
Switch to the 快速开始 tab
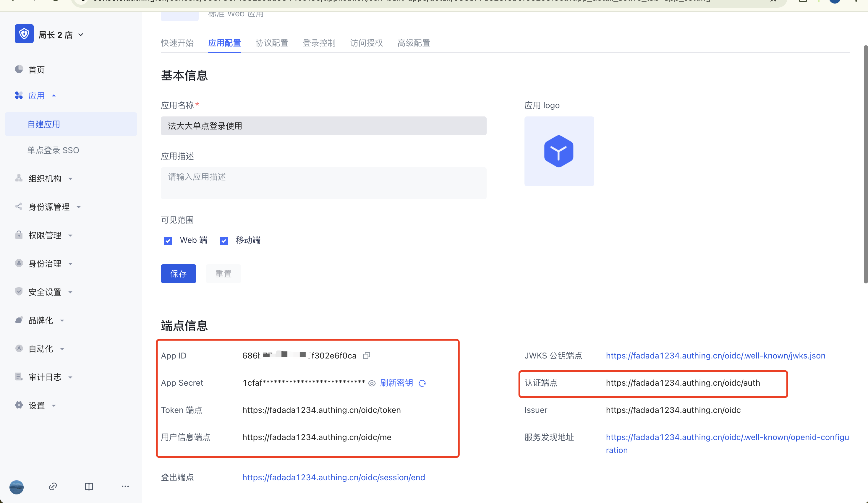click(177, 43)
